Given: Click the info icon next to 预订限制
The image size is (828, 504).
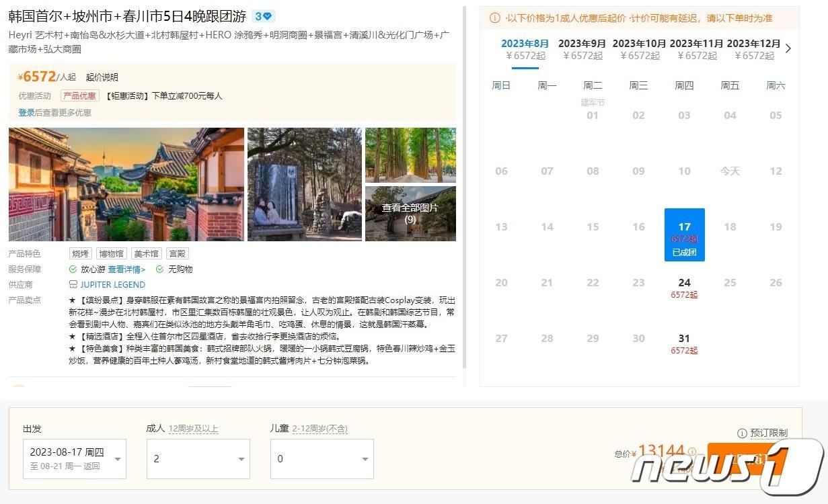Looking at the screenshot, I should pos(742,433).
